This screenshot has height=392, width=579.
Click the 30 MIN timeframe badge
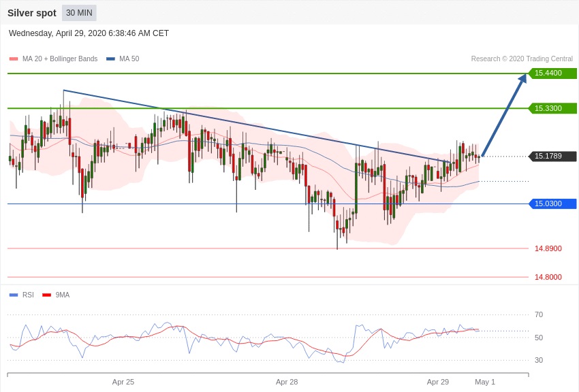tap(79, 13)
